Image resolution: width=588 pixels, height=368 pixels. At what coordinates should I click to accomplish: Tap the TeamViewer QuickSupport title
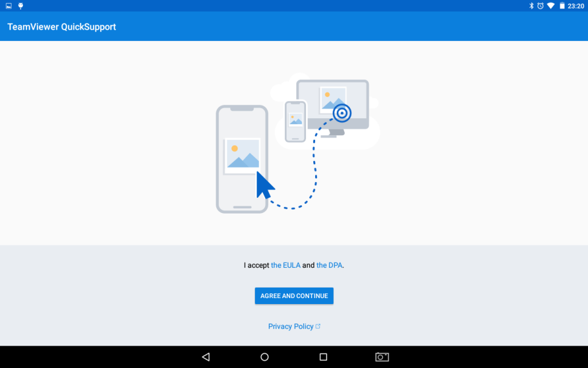[62, 27]
